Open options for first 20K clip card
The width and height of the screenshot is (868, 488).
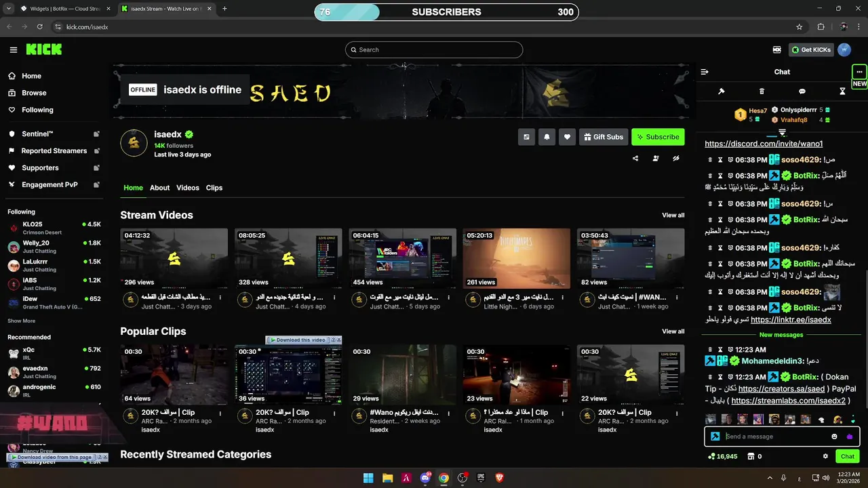pos(220,412)
